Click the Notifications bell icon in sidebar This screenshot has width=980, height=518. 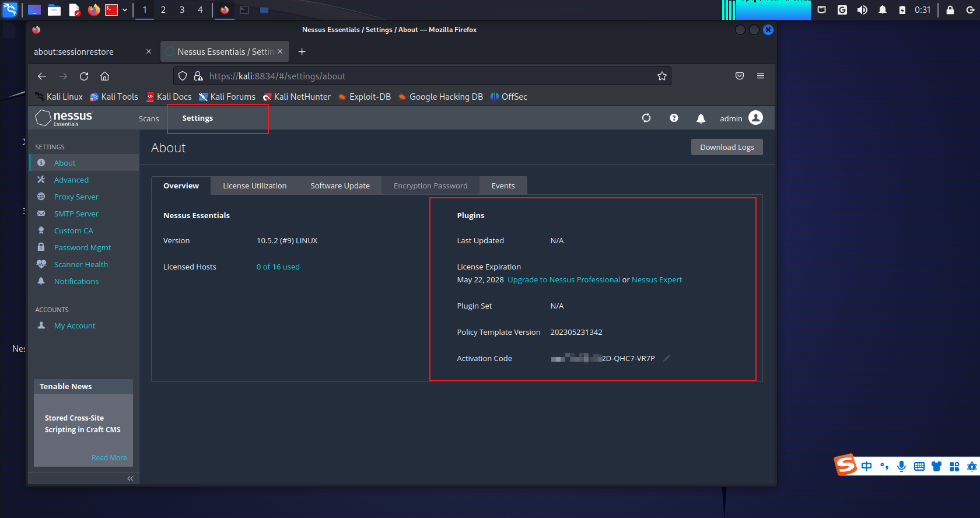click(41, 281)
